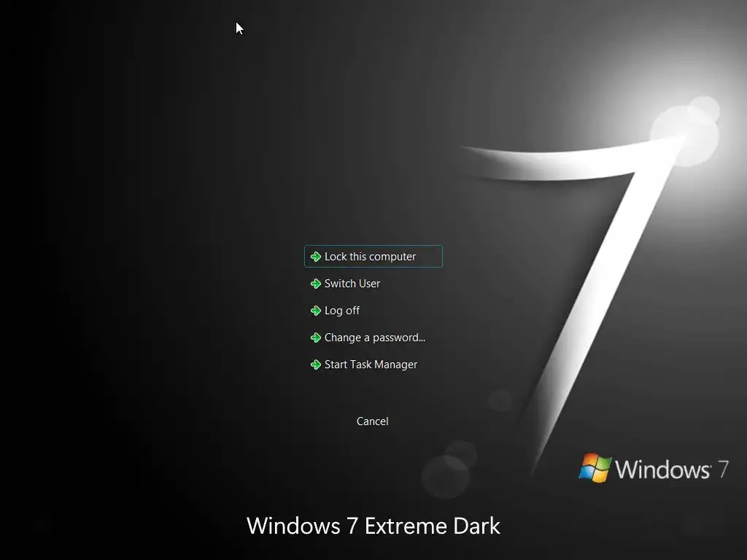Viewport: 747px width, 560px height.
Task: Click the green arrow icon next to Switch User
Action: [x=315, y=284]
